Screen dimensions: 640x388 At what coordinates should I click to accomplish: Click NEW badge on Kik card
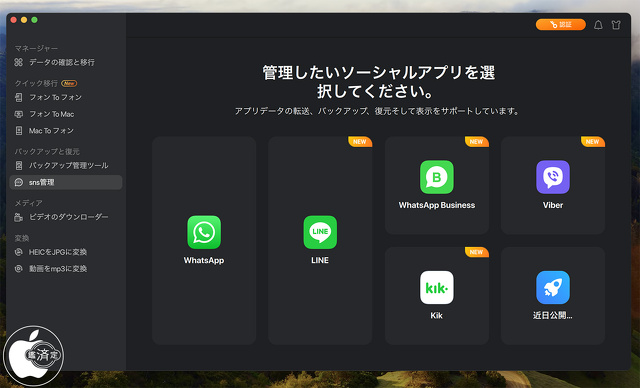(476, 252)
